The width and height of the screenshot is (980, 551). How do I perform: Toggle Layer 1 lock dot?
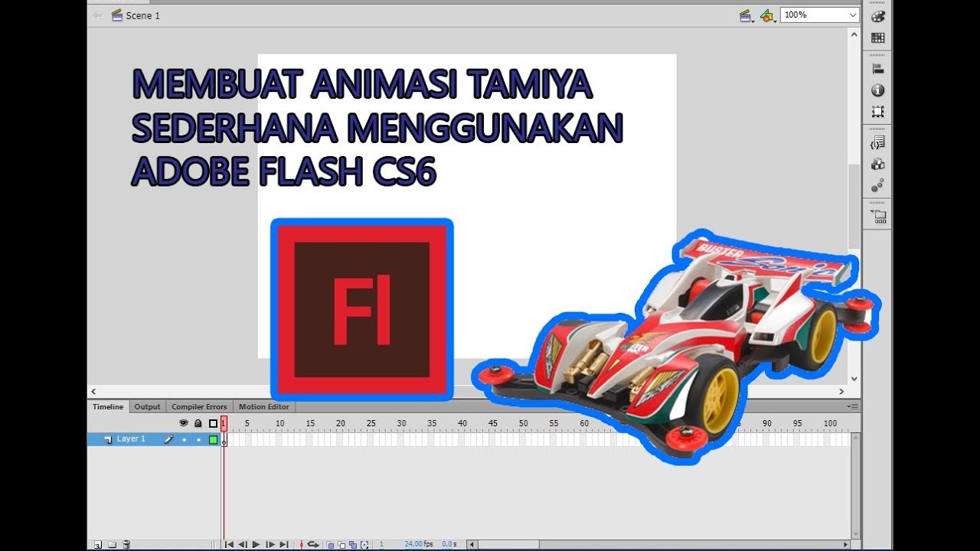coord(198,440)
